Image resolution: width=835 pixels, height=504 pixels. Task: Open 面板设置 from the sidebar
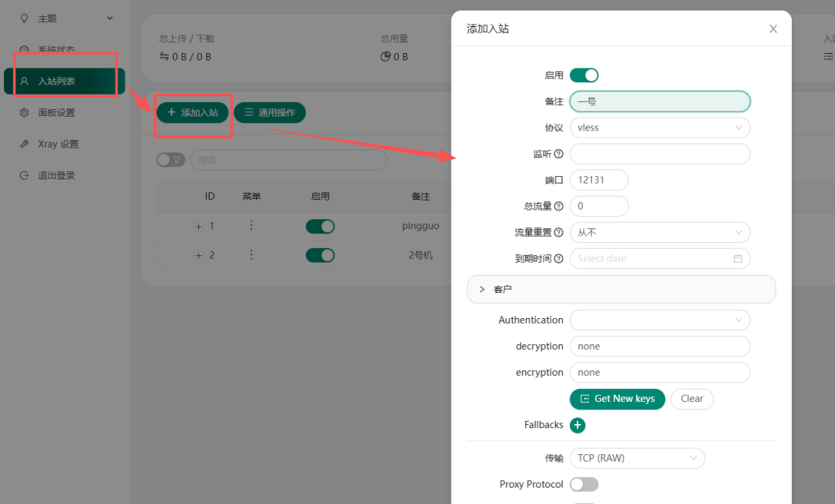click(25, 112)
